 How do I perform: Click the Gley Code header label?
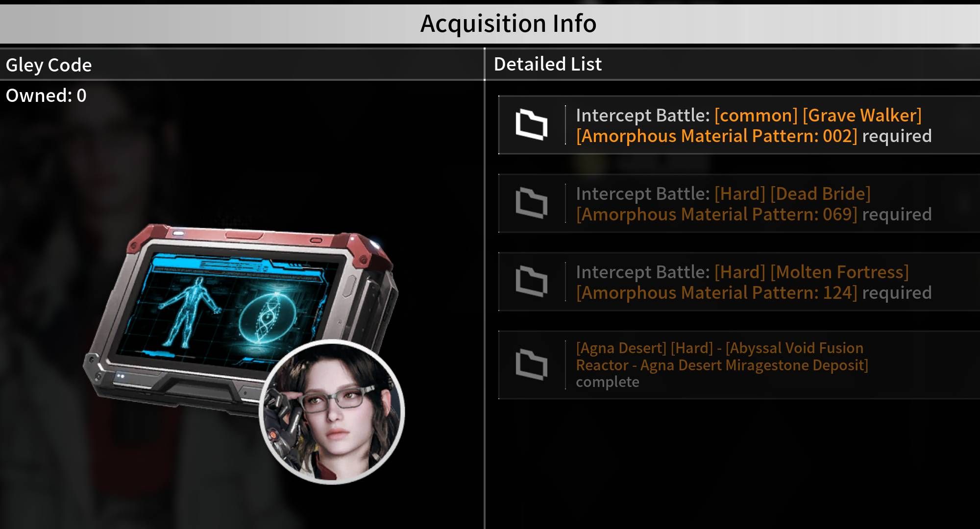click(x=49, y=65)
